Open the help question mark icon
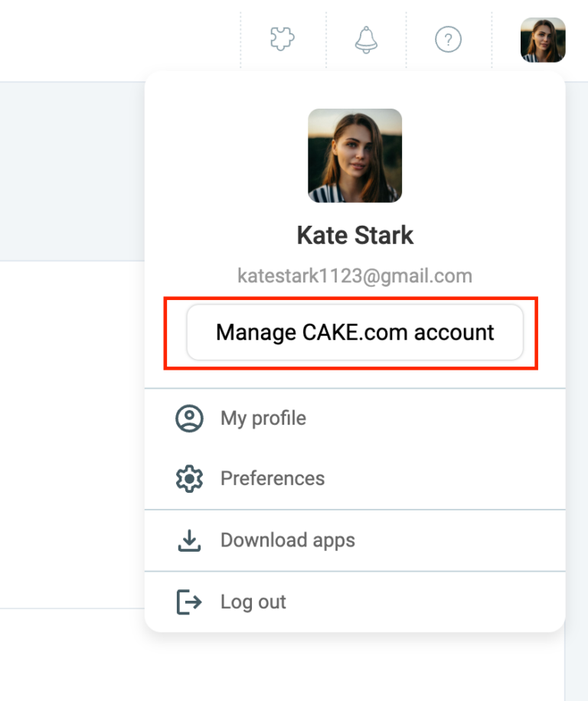 coord(448,39)
